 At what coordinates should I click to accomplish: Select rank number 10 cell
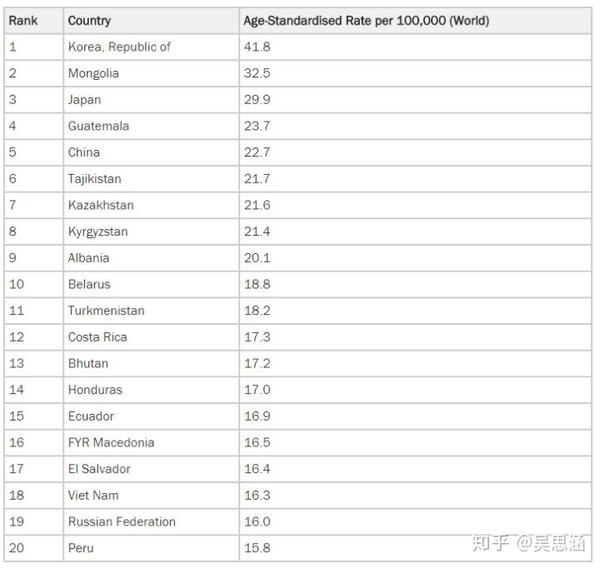34,285
